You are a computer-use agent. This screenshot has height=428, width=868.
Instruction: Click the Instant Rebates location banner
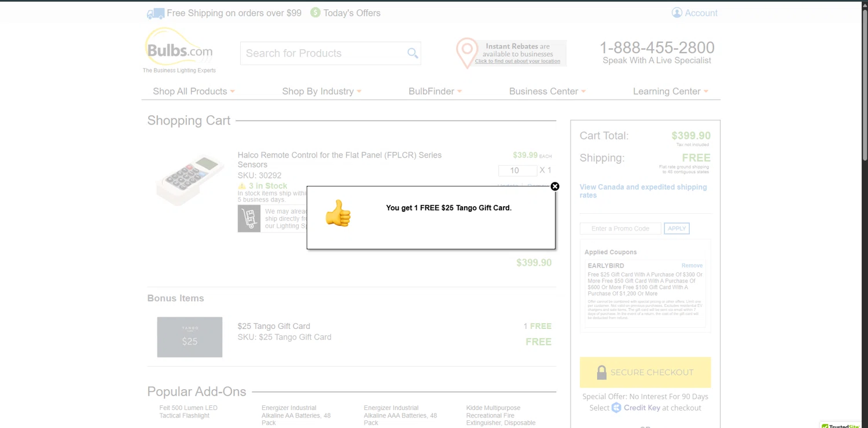[511, 53]
